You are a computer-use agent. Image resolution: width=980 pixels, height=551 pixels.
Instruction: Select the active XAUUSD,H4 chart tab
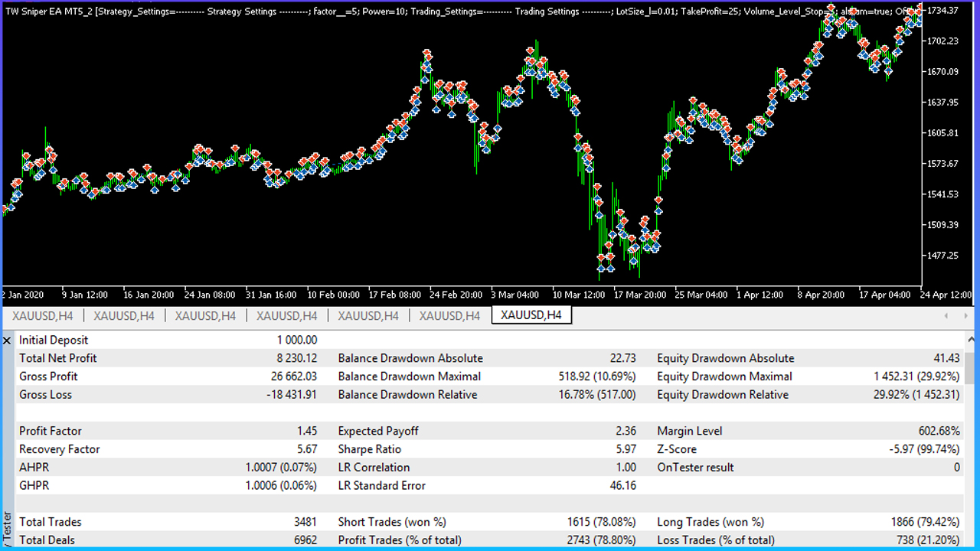pos(531,315)
